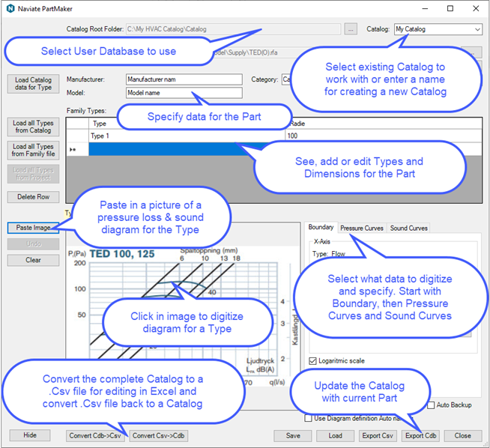Click the browse button beside Catalog Root Folder
The width and height of the screenshot is (490, 448).
pyautogui.click(x=352, y=29)
